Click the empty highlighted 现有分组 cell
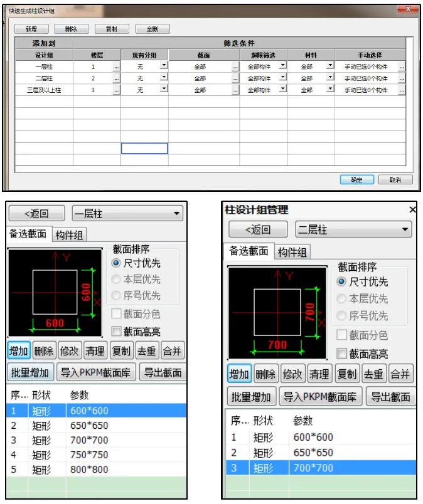This screenshot has height=504, width=423. coord(144,148)
